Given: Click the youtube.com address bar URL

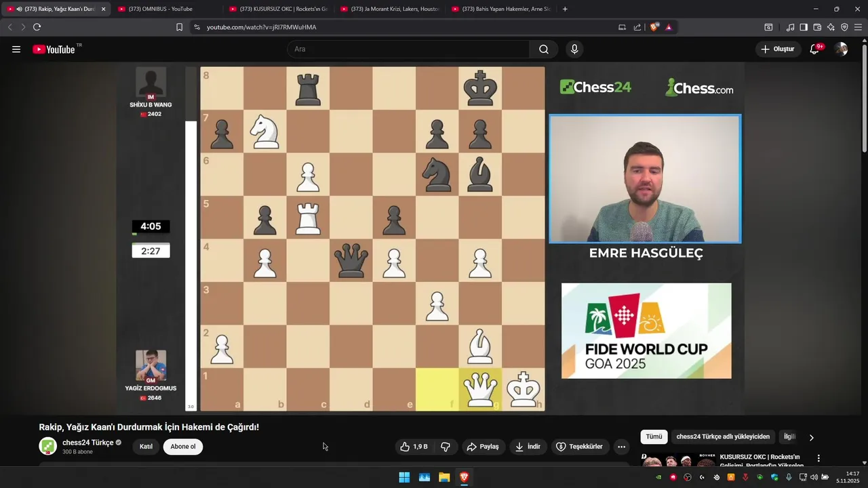Looking at the screenshot, I should pos(262,27).
